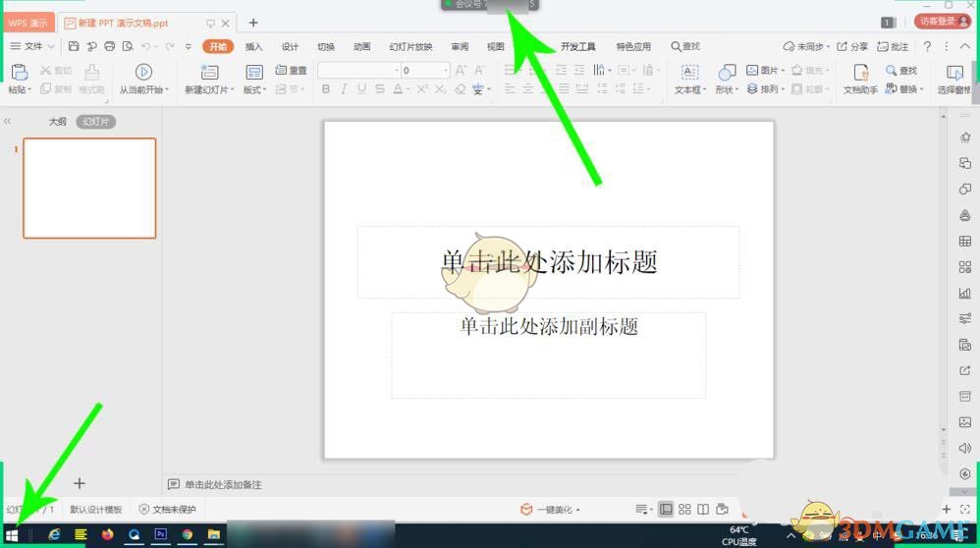Open the Windows Start menu
Image resolution: width=980 pixels, height=548 pixels.
click(12, 535)
